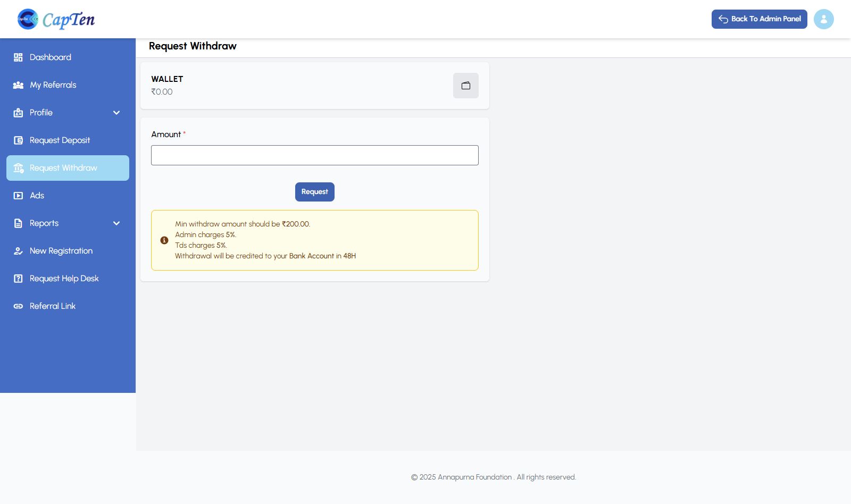Image resolution: width=851 pixels, height=504 pixels.
Task: Click the Request Withdraw bank icon
Action: coord(19,168)
